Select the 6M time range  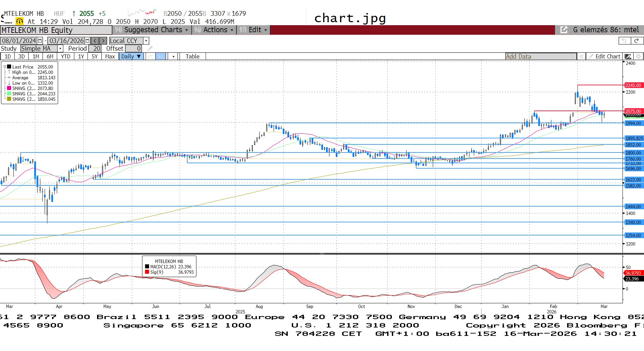point(50,56)
